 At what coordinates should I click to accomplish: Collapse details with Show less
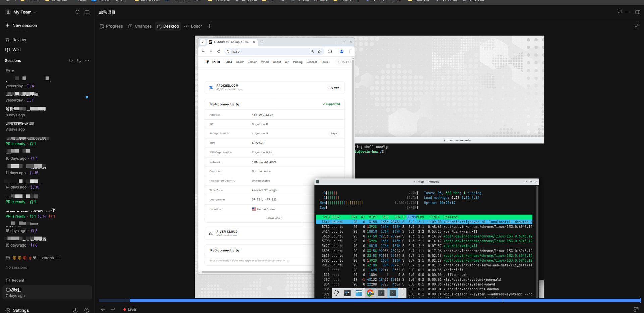coord(275,218)
